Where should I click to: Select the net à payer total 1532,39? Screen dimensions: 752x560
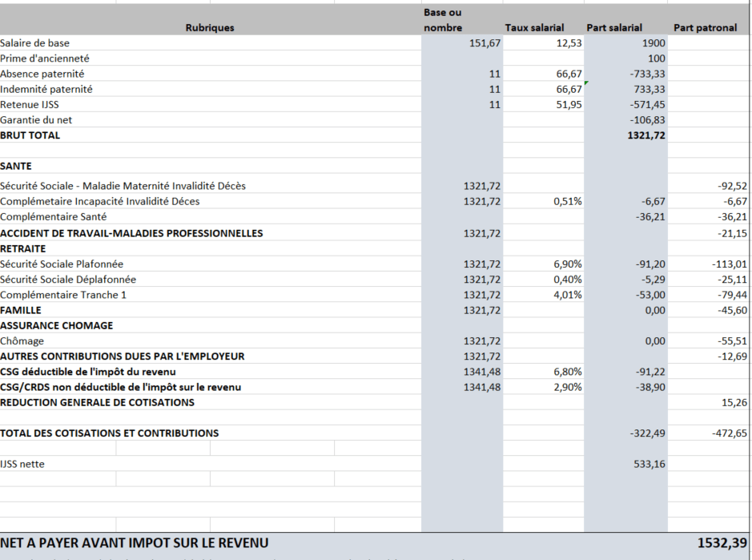click(x=722, y=542)
